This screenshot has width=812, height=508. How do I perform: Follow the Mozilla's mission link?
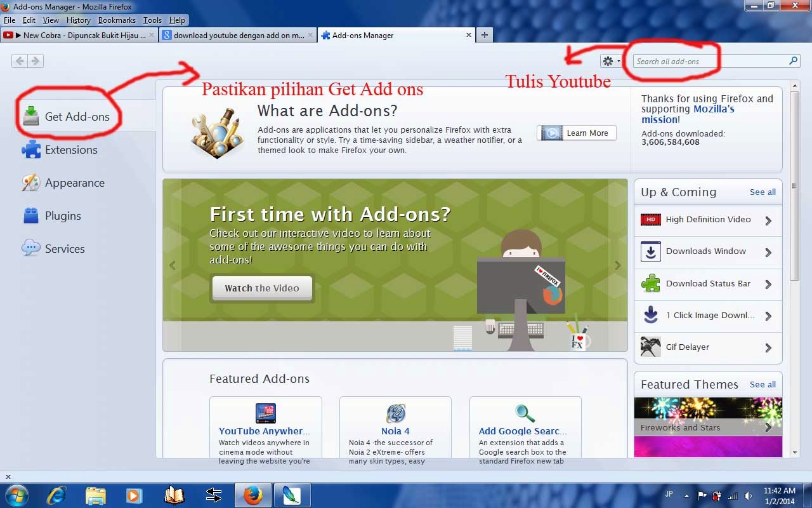[688, 114]
